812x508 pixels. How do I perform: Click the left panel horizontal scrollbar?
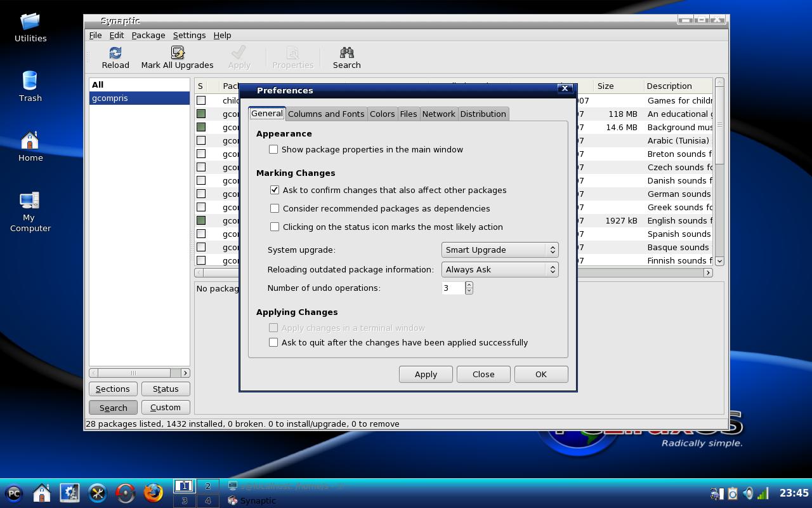click(x=140, y=373)
